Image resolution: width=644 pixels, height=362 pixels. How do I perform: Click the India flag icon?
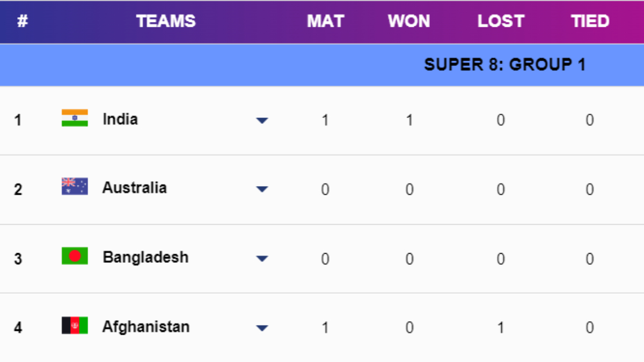[x=75, y=118]
